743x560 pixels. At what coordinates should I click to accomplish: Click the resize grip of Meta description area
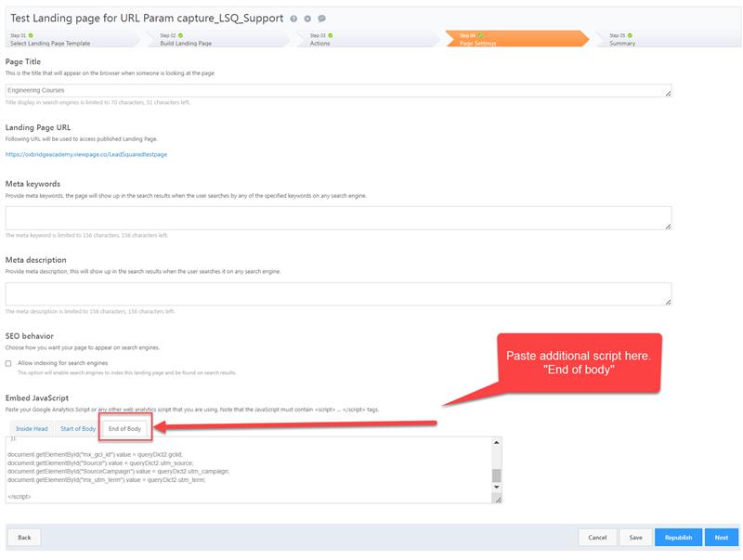(x=668, y=302)
